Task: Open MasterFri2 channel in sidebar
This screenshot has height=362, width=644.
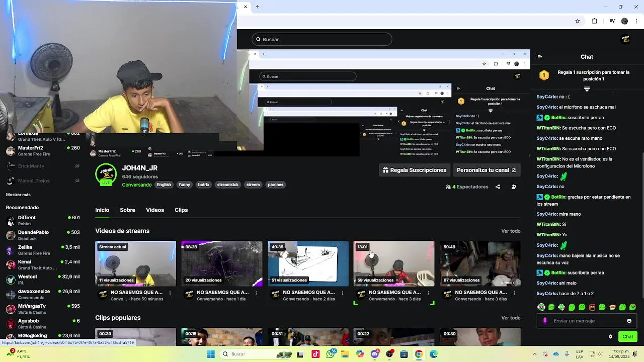Action: point(42,151)
